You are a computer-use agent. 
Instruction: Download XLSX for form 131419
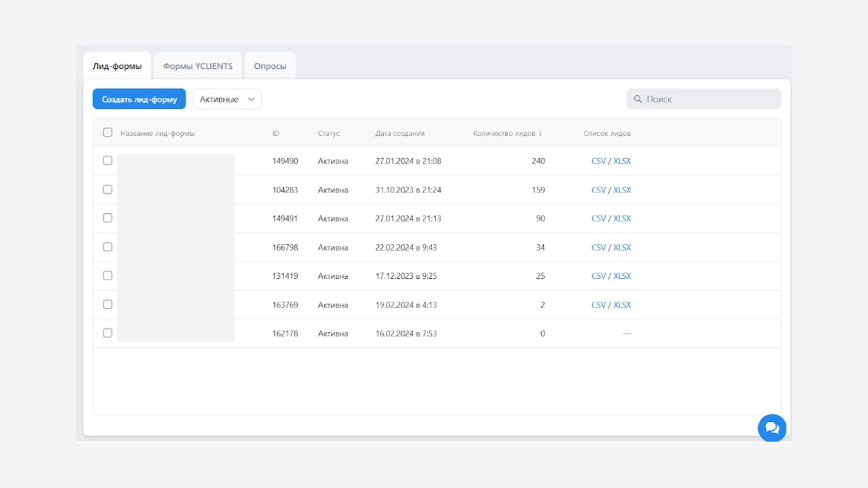pyautogui.click(x=622, y=276)
